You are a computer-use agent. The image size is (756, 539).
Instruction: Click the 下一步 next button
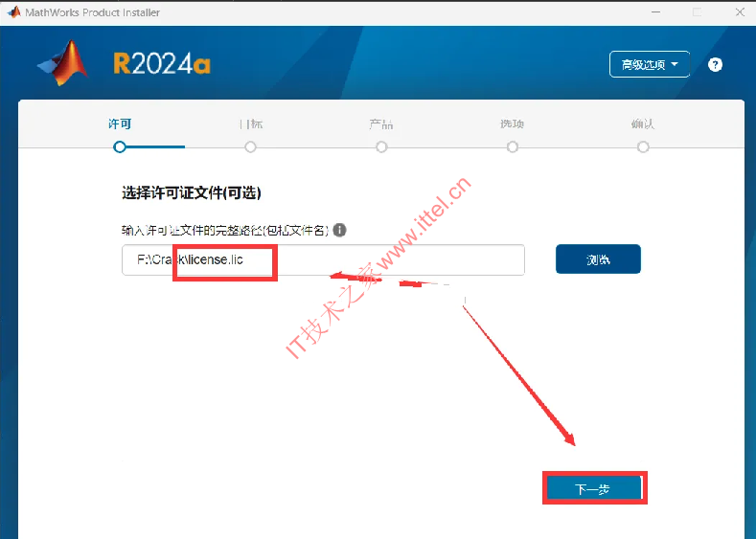(594, 489)
